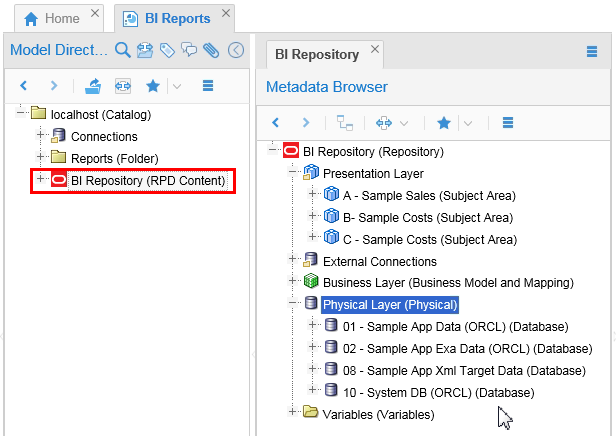Expand B- Sample Costs subject area
The image size is (616, 436).
(x=312, y=215)
